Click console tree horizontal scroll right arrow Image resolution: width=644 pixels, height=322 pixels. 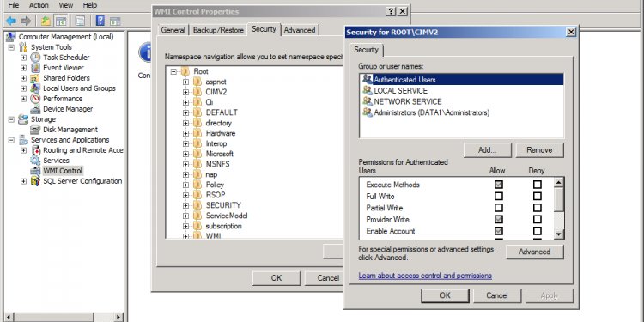[118, 317]
